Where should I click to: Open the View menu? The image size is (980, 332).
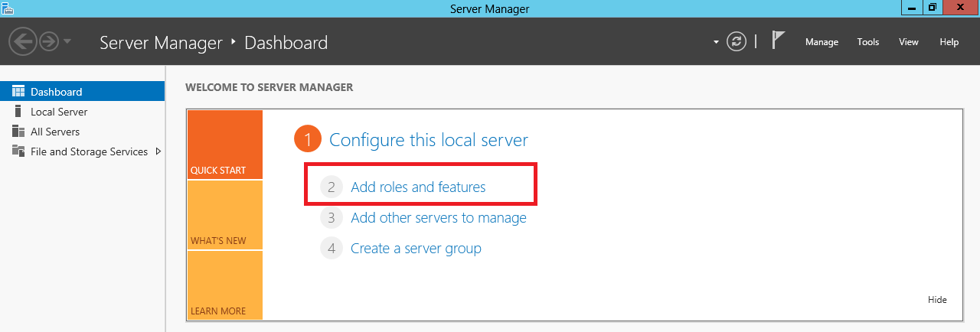click(909, 42)
